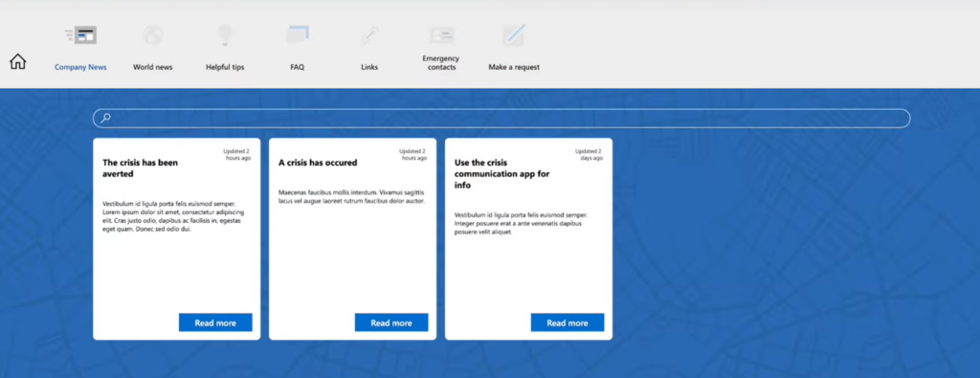Open the World news globe icon
The height and width of the screenshot is (378, 980).
pyautogui.click(x=152, y=35)
